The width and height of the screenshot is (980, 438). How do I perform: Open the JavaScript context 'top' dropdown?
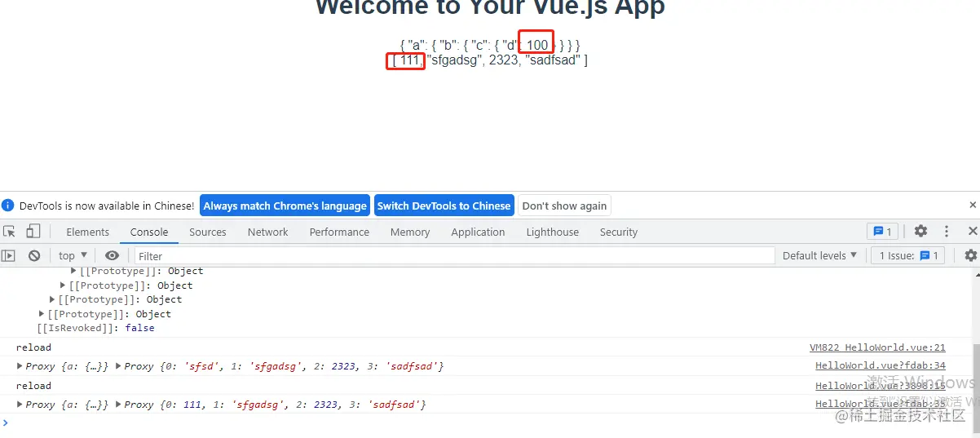(x=73, y=255)
